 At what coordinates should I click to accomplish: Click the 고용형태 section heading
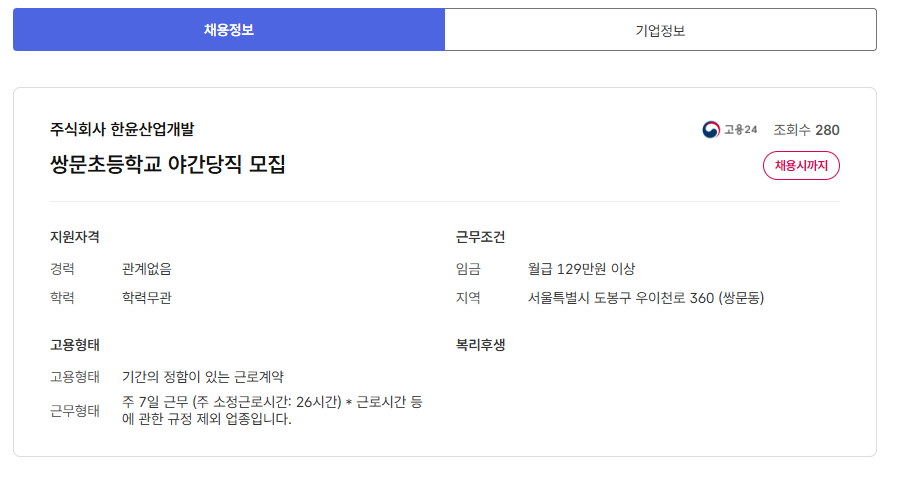click(x=74, y=345)
